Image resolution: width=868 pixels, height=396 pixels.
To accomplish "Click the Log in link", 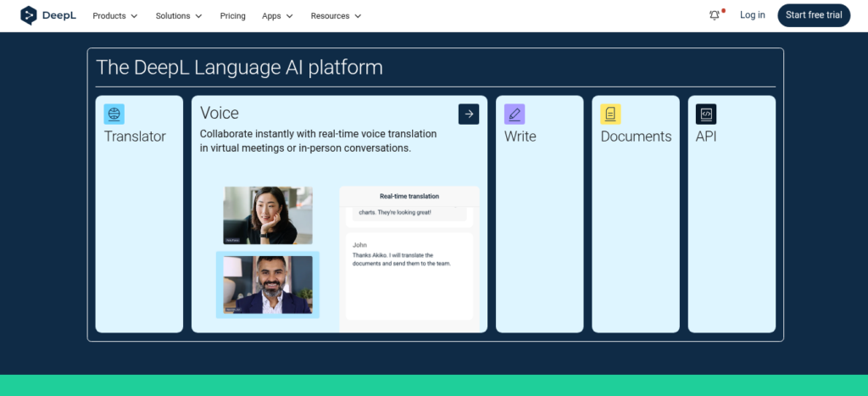I will pos(753,15).
